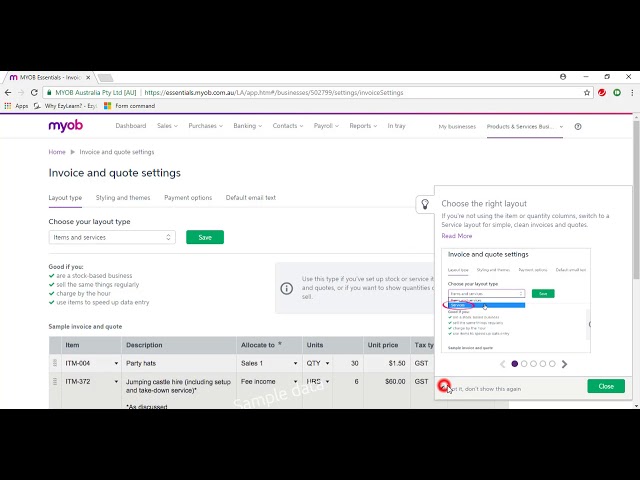The image size is (640, 480).
Task: Click the $1.50 unit price cell
Action: [387, 363]
